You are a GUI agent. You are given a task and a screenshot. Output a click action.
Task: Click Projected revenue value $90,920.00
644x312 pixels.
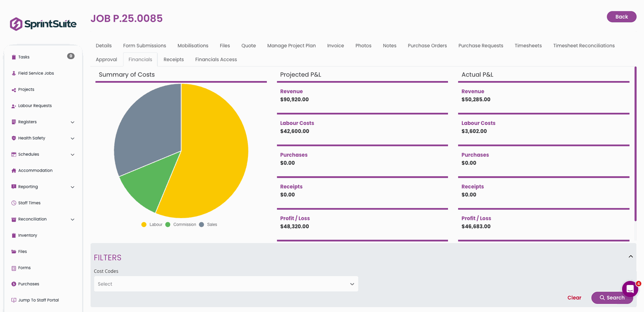(x=294, y=100)
